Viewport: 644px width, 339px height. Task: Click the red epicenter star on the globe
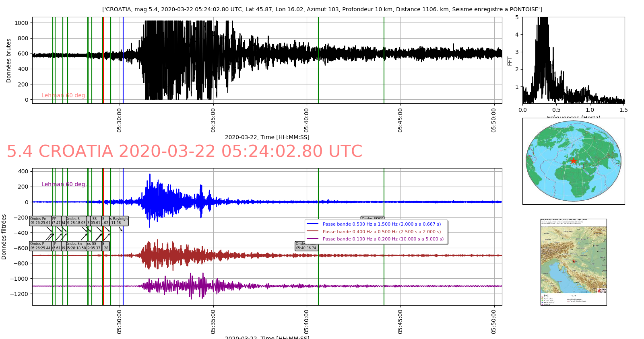pos(573,161)
